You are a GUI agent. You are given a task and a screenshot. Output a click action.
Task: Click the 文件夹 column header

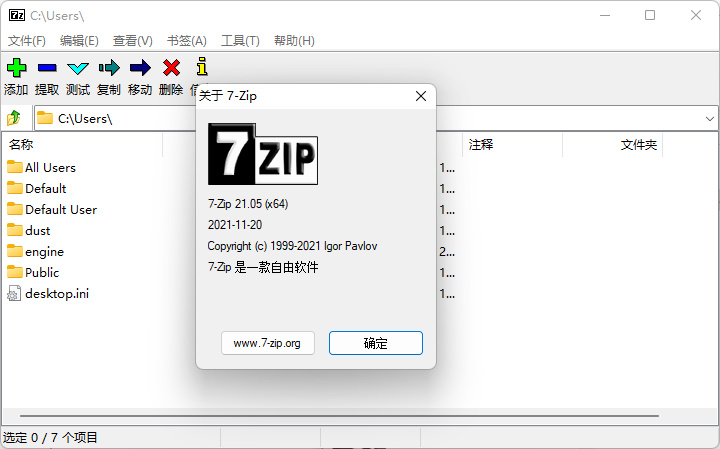click(x=613, y=145)
